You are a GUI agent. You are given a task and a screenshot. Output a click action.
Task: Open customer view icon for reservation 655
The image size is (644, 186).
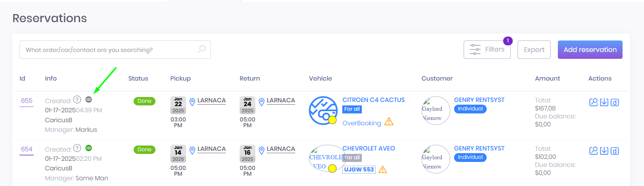593,102
